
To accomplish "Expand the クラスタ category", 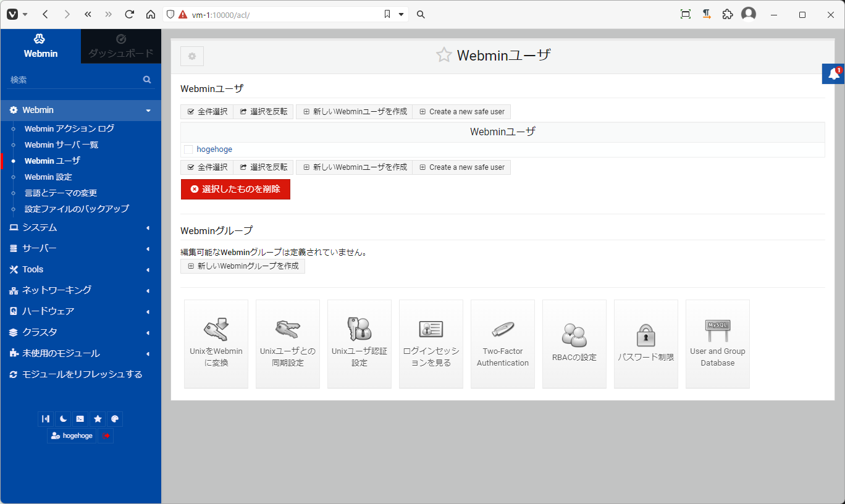I will [80, 332].
